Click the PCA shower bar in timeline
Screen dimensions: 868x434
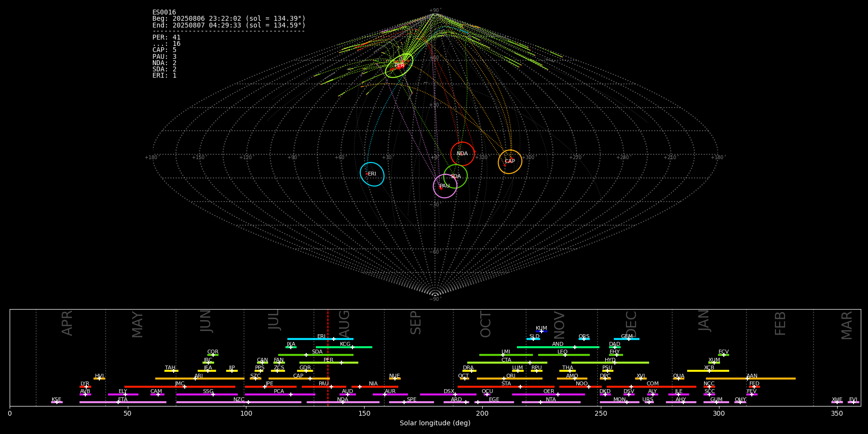(x=280, y=394)
